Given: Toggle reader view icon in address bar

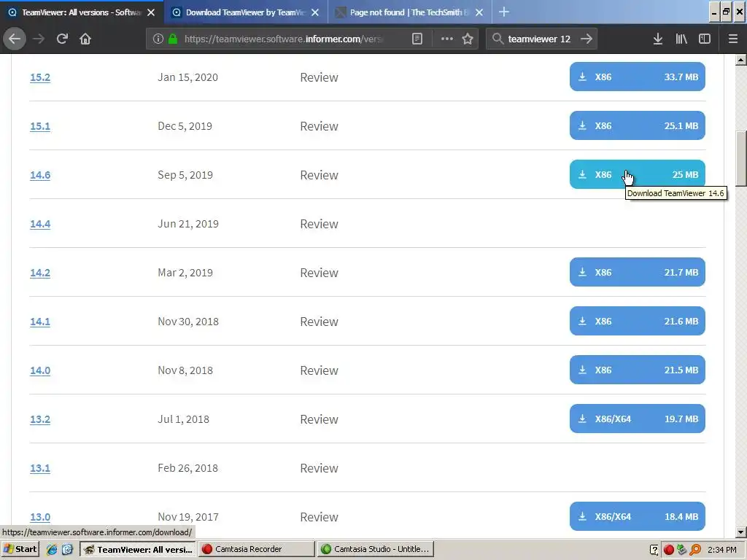Looking at the screenshot, I should [417, 39].
